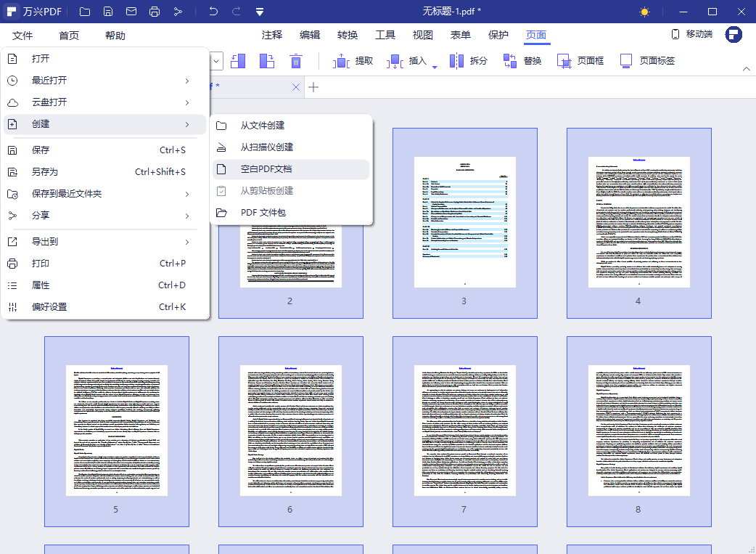Select the page 7 thumbnail
This screenshot has height=554, width=756.
point(464,431)
